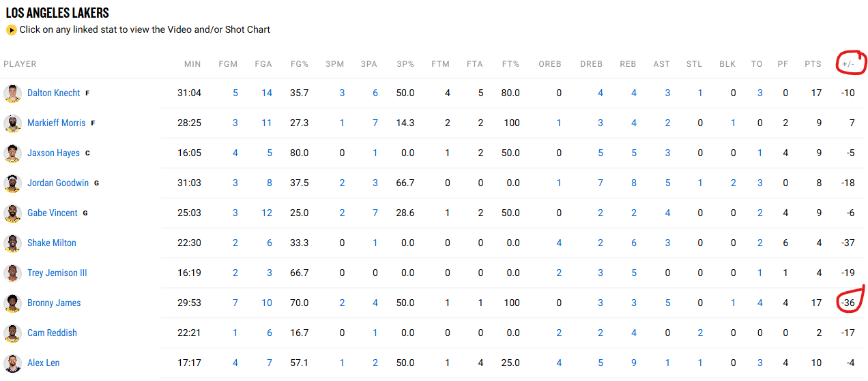Click Shake Milton's -37 plus/minus value

point(848,243)
